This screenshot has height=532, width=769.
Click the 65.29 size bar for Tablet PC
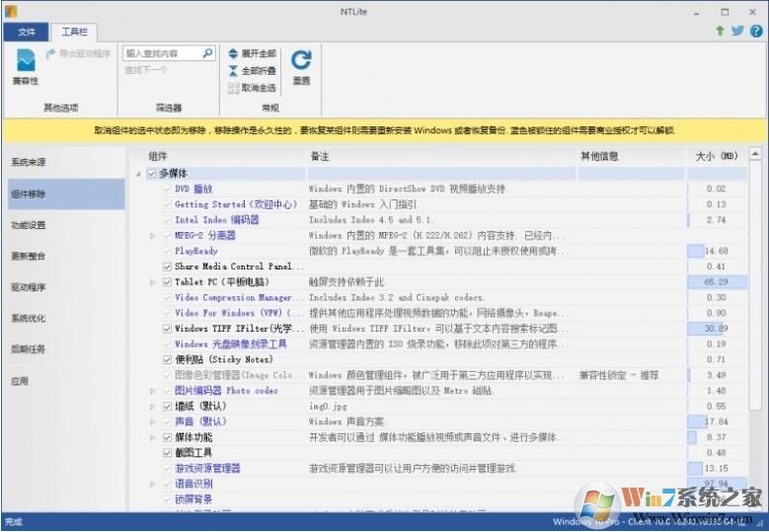coord(717,282)
